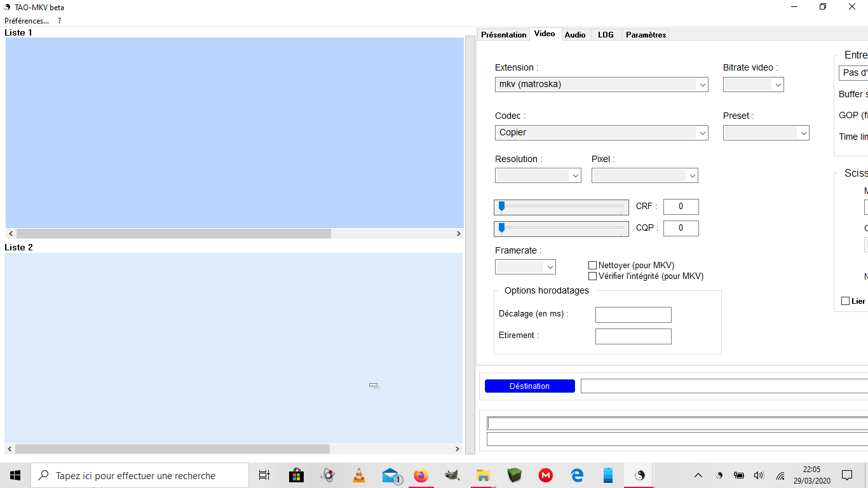
Task: Launch Firefox from the taskbar
Action: coord(421,475)
